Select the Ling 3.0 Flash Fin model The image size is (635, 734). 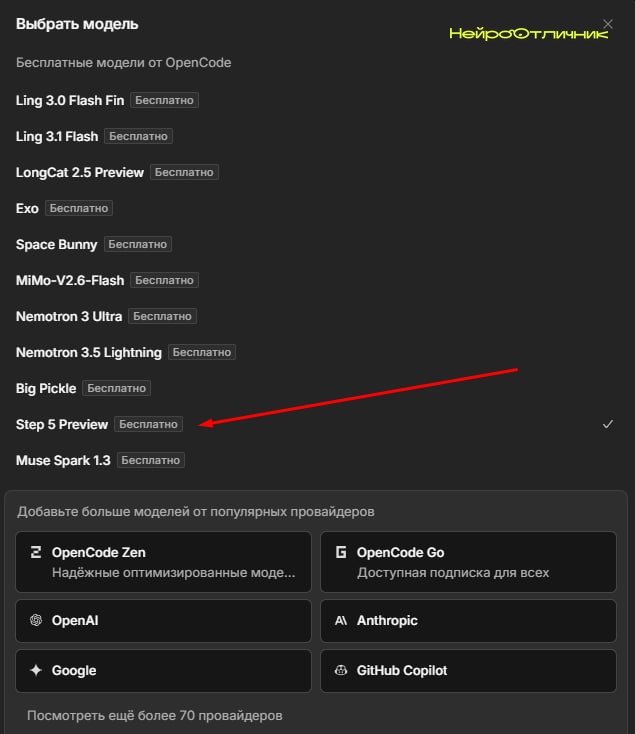click(314, 100)
